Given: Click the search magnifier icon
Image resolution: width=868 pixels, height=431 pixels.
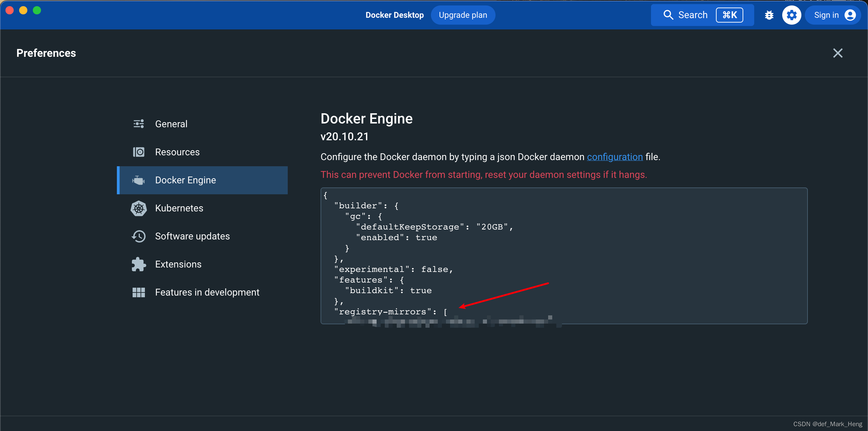Looking at the screenshot, I should pos(668,15).
